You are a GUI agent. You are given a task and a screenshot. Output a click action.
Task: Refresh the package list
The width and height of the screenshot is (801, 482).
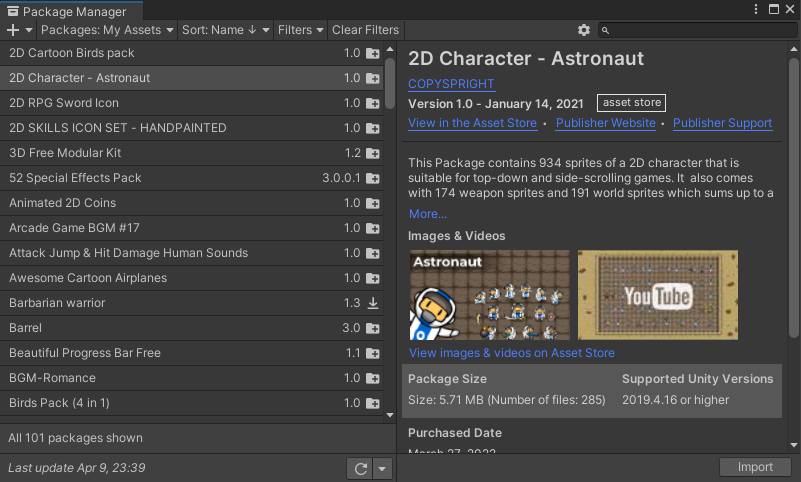point(361,468)
